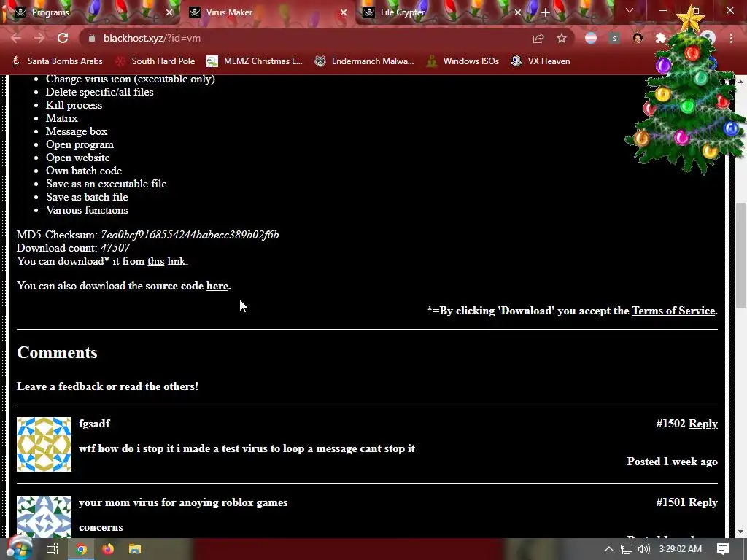The image size is (747, 560).
Task: Close the File Crypter tab
Action: [518, 12]
